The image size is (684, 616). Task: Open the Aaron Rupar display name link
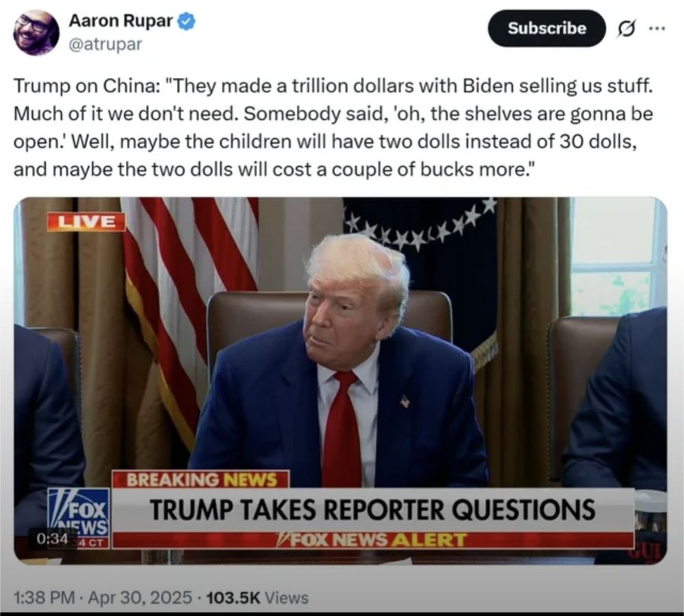click(121, 21)
